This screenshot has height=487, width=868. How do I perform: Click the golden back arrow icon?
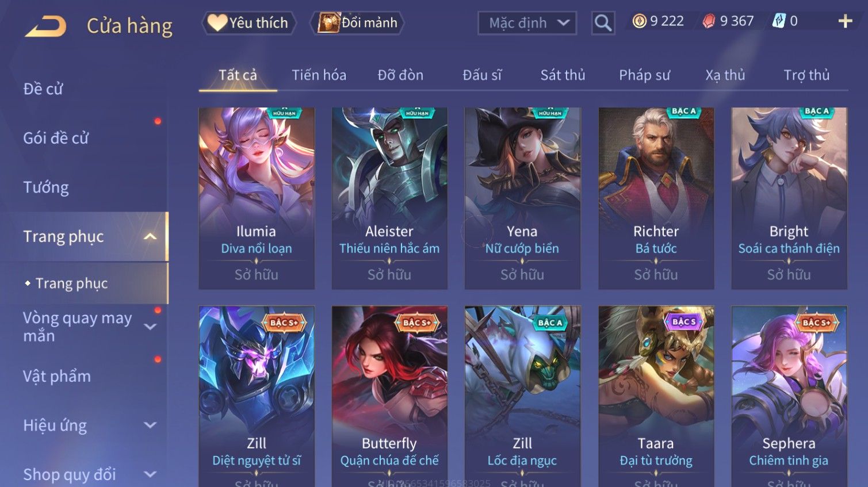(45, 26)
